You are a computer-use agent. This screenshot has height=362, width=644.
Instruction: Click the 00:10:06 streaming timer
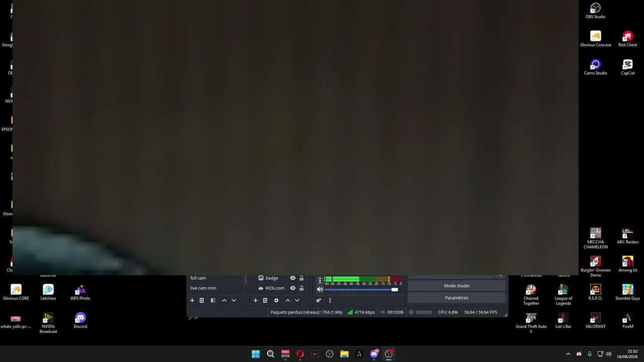(x=391, y=312)
